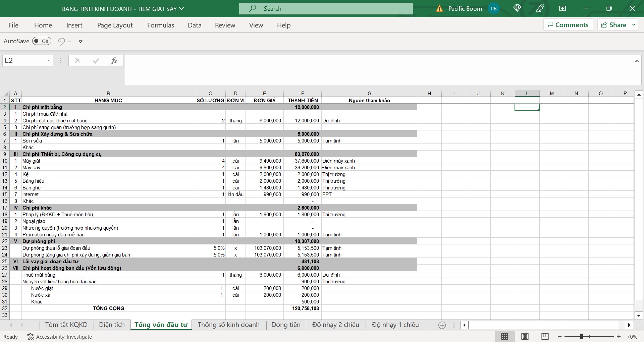Image resolution: width=644 pixels, height=342 pixels.
Task: Click the Pacific Boom account avatar
Action: [494, 9]
